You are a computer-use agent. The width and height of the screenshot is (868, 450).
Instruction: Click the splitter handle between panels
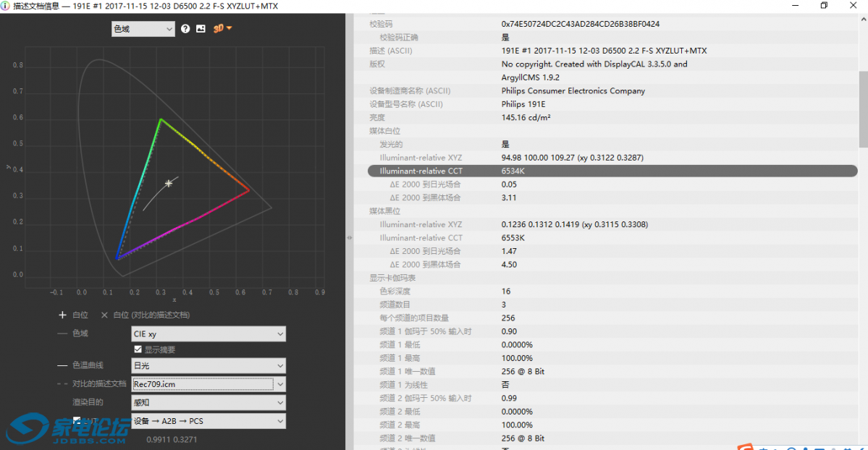point(350,237)
